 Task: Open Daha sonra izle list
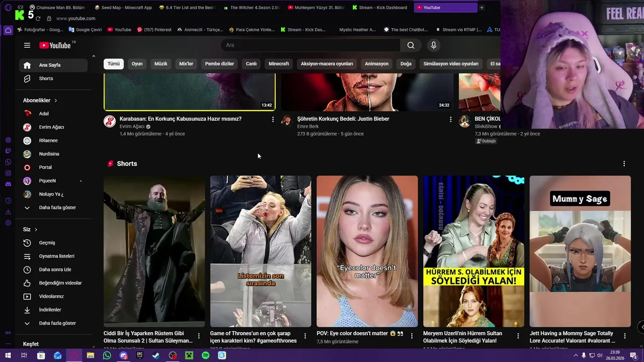pos(53,269)
